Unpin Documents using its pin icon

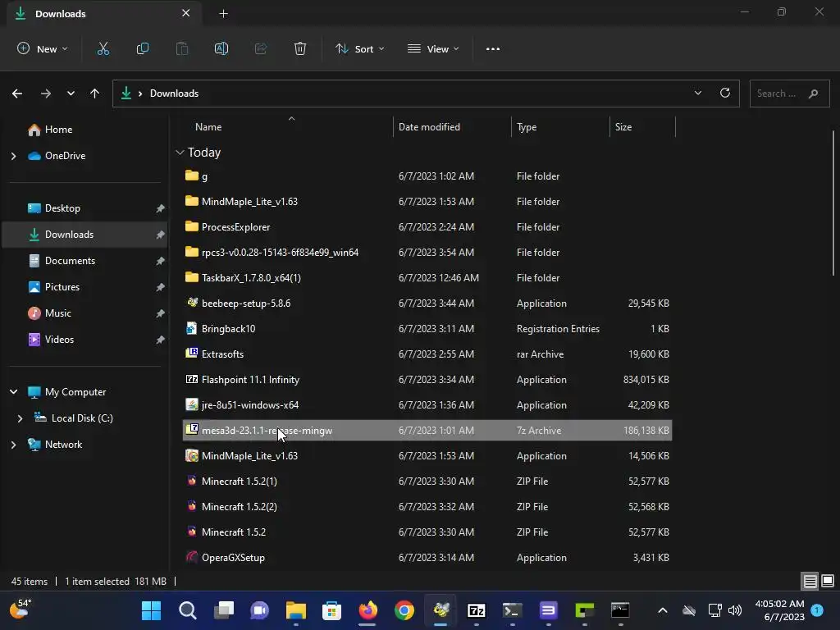click(x=160, y=261)
